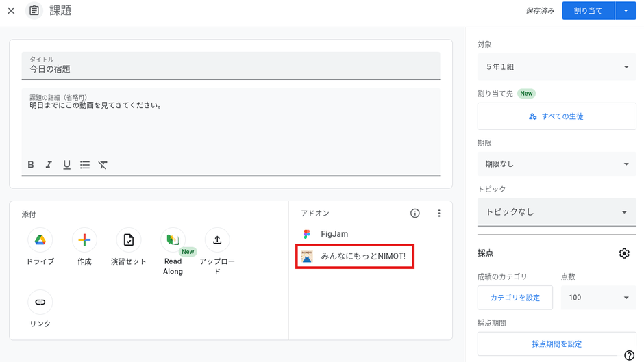Image resolution: width=644 pixels, height=362 pixels.
Task: Add a link attachment
Action: pos(40,302)
